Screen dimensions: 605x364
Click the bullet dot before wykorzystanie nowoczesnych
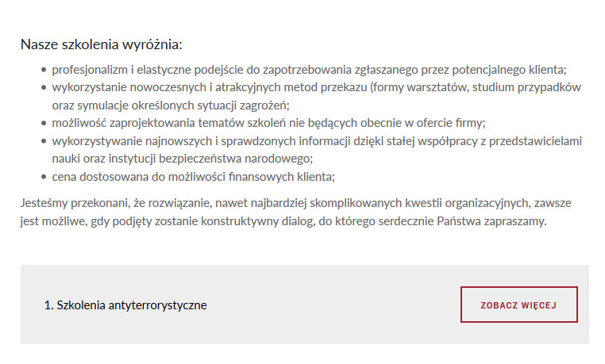coord(43,87)
